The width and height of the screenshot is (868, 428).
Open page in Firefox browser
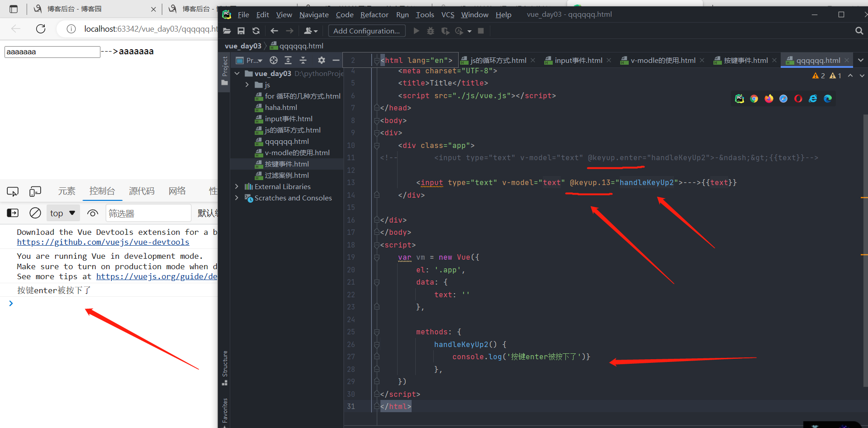coord(769,99)
